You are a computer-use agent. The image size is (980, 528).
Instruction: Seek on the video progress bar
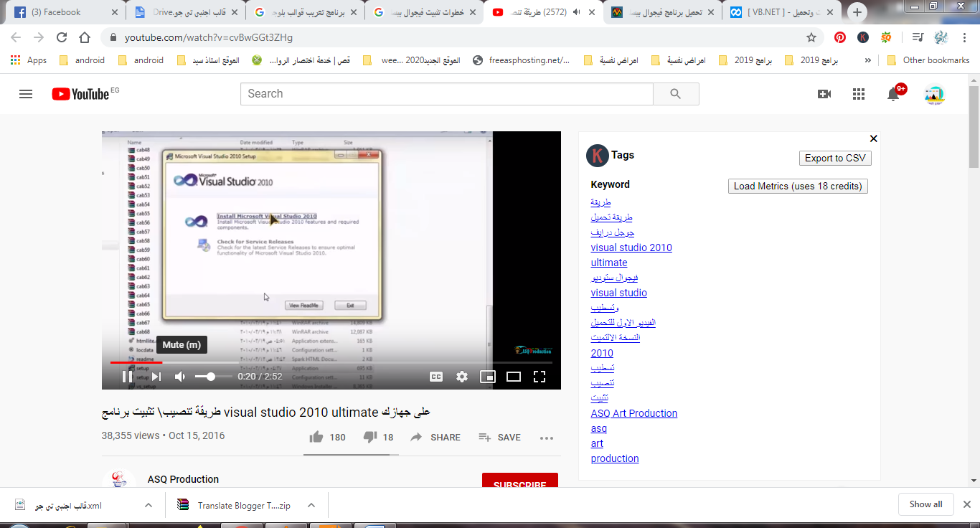coord(331,363)
